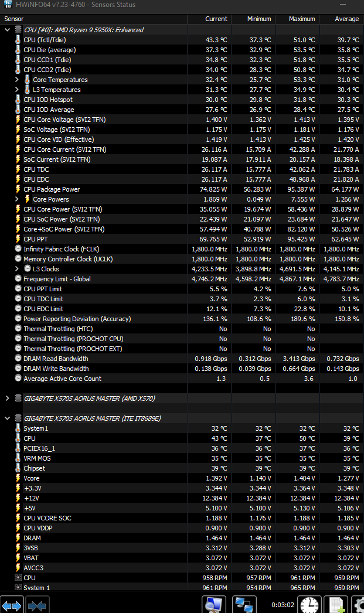Click the 958 RPM CPU fan value

coord(215,578)
